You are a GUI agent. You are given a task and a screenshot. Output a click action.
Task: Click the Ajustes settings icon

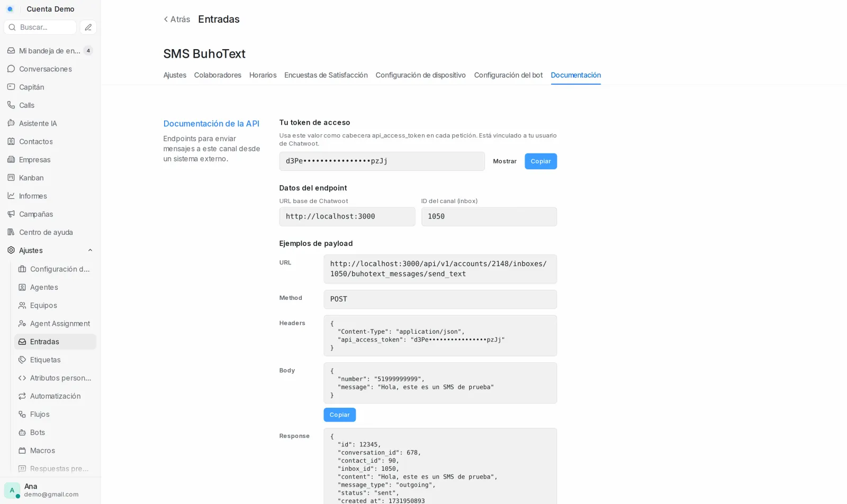pyautogui.click(x=11, y=250)
